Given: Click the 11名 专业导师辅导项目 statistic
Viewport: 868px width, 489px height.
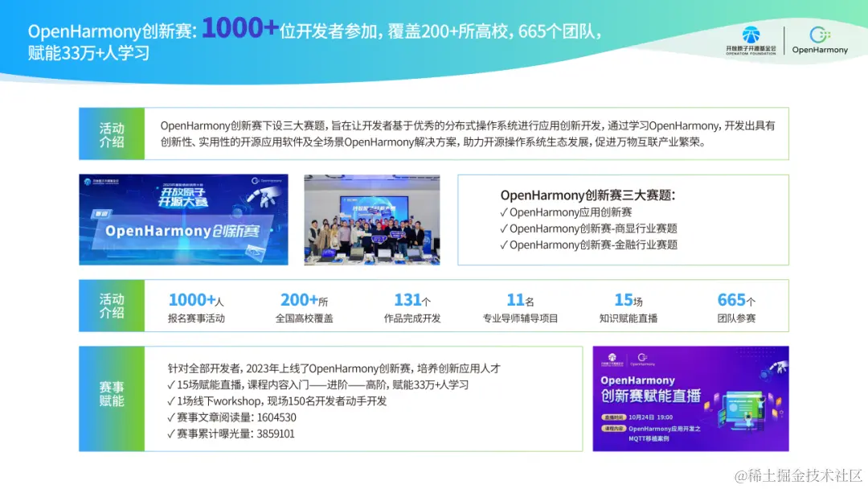Looking at the screenshot, I should pyautogui.click(x=520, y=307).
